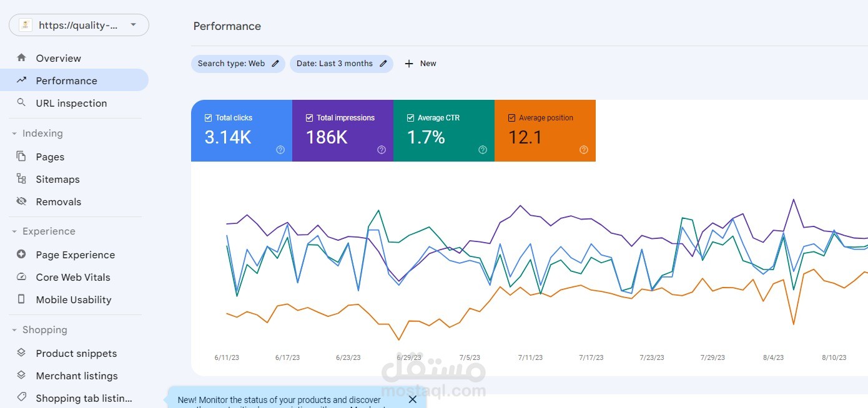Click the Product snippets layers icon
The image size is (868, 408).
click(21, 353)
